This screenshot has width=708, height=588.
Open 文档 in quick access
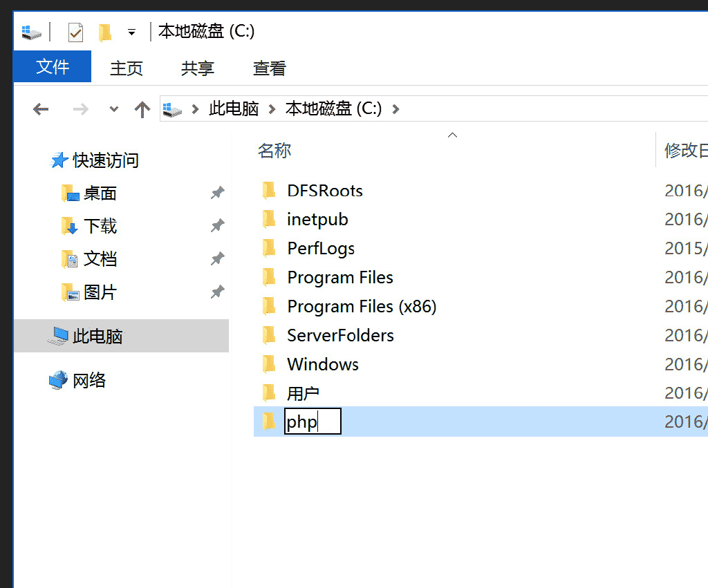coord(100,259)
